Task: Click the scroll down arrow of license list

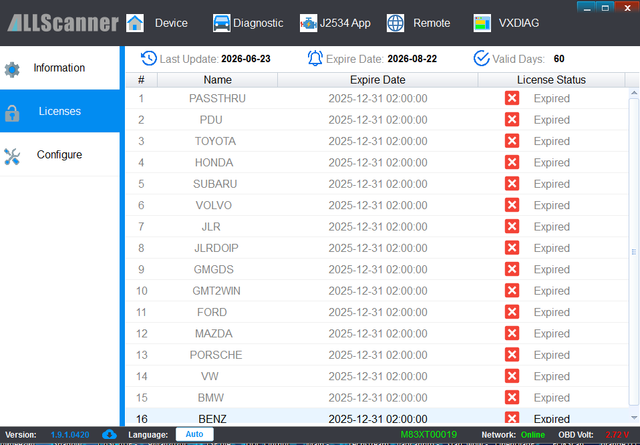Action: tap(634, 417)
